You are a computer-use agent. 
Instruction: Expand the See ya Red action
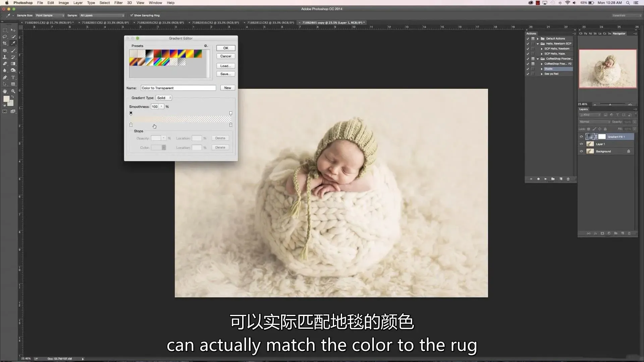(x=541, y=74)
